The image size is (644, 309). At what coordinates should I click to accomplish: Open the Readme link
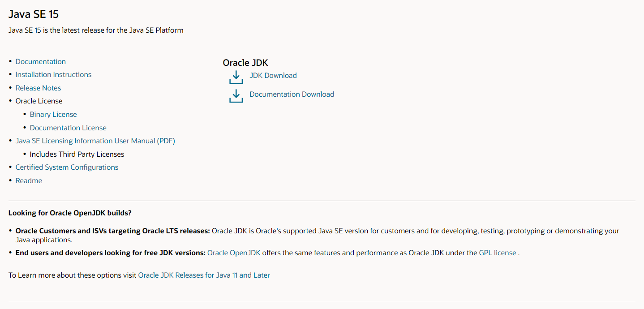click(29, 181)
